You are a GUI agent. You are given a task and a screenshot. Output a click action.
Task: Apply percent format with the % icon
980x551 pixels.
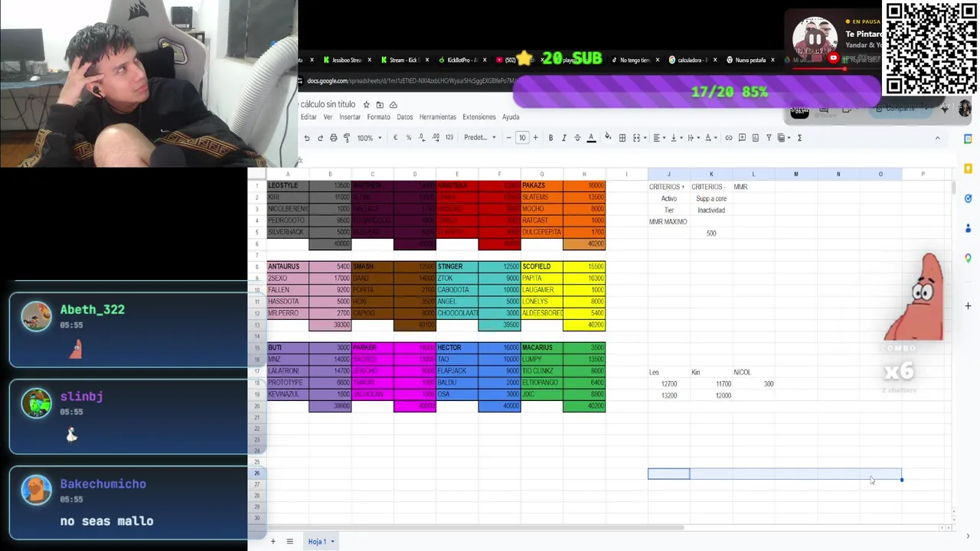point(408,138)
